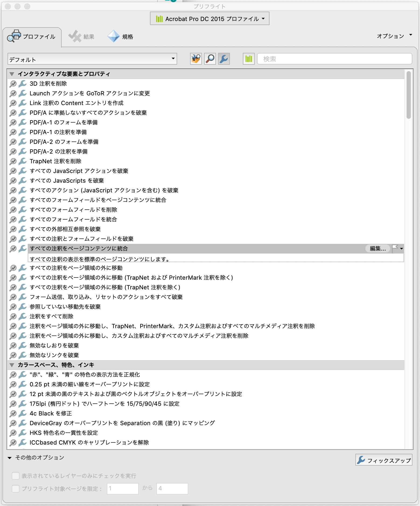Click check icon beside Link 注釈の Content row
Screen dimensions: 420x506
(x=13, y=103)
